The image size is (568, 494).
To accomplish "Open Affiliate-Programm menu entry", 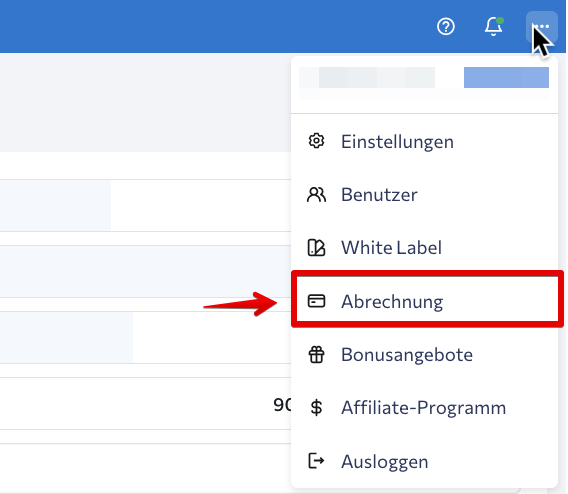I will (x=424, y=408).
